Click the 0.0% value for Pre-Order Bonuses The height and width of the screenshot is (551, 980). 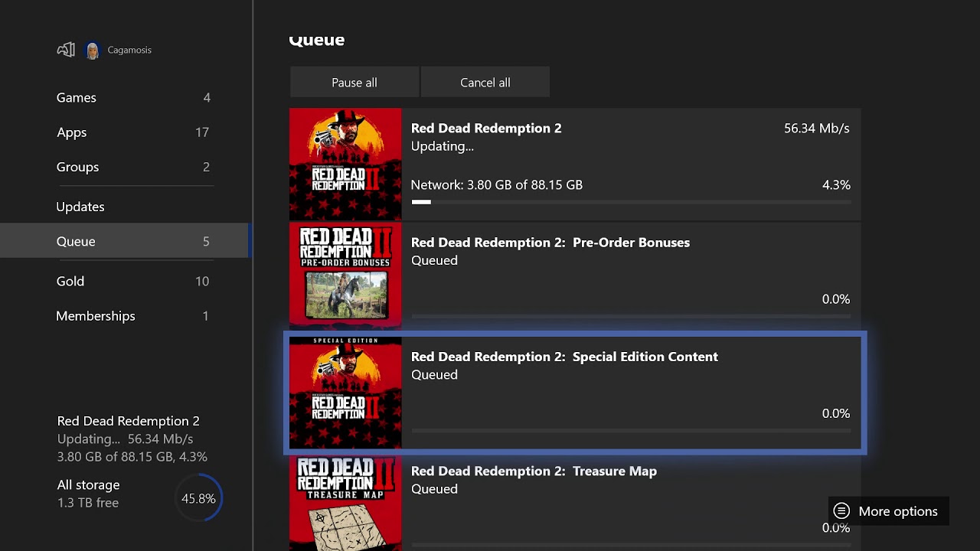point(836,299)
